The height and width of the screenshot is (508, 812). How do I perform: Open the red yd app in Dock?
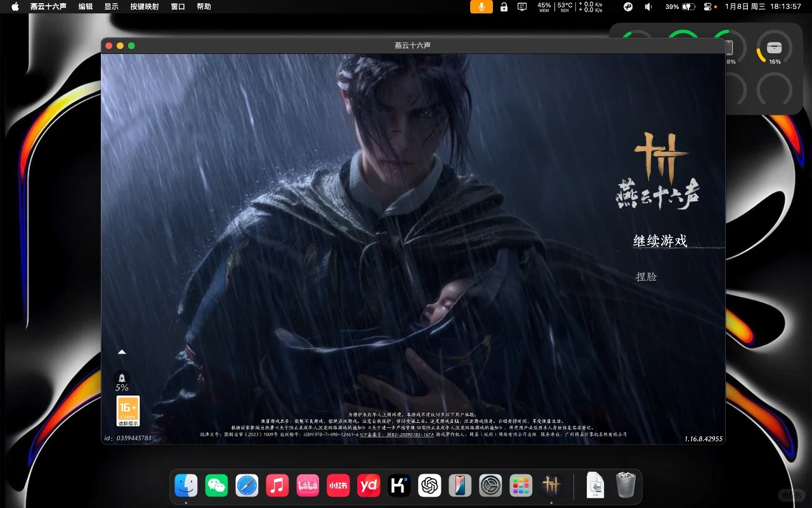369,486
